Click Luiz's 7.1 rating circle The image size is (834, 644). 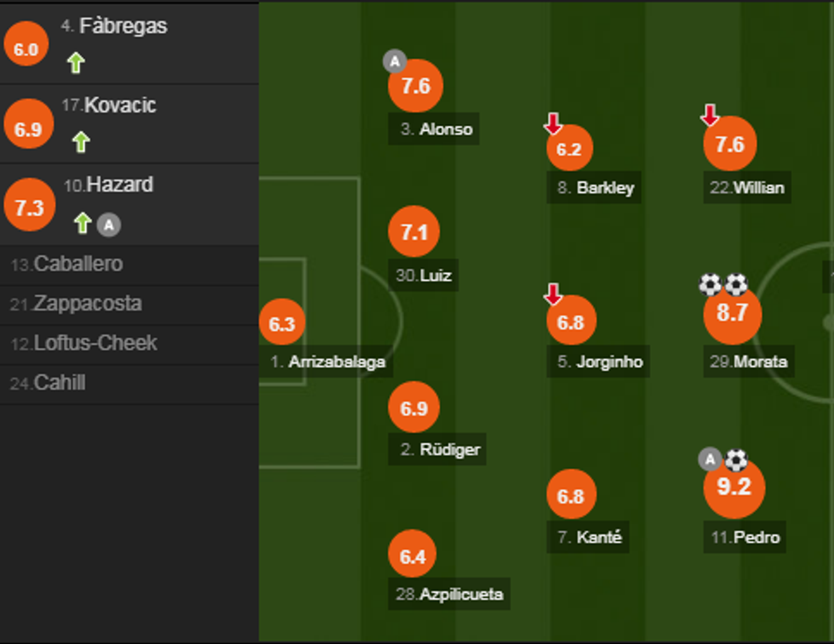(414, 232)
